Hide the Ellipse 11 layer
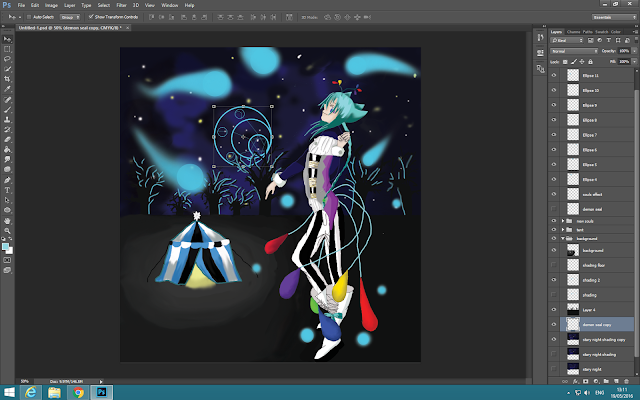 [x=554, y=76]
